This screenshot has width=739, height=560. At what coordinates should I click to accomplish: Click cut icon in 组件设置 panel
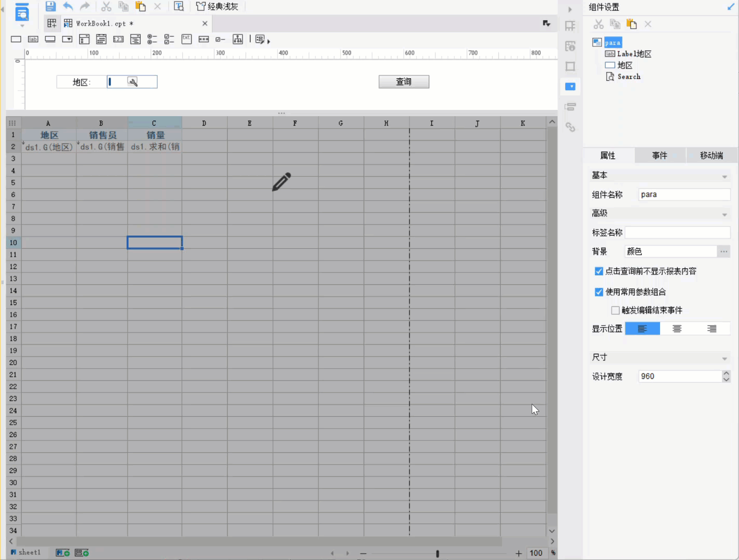pyautogui.click(x=598, y=24)
